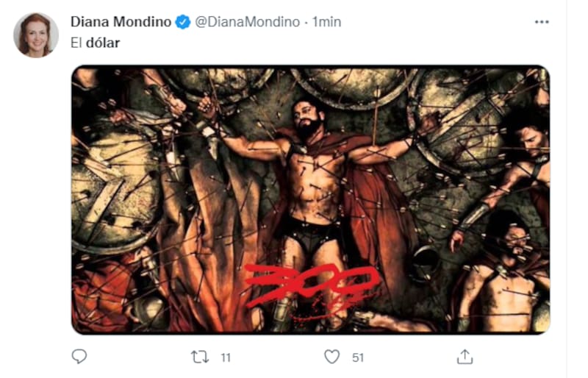Open Diana Mondino's profile picture

click(35, 35)
